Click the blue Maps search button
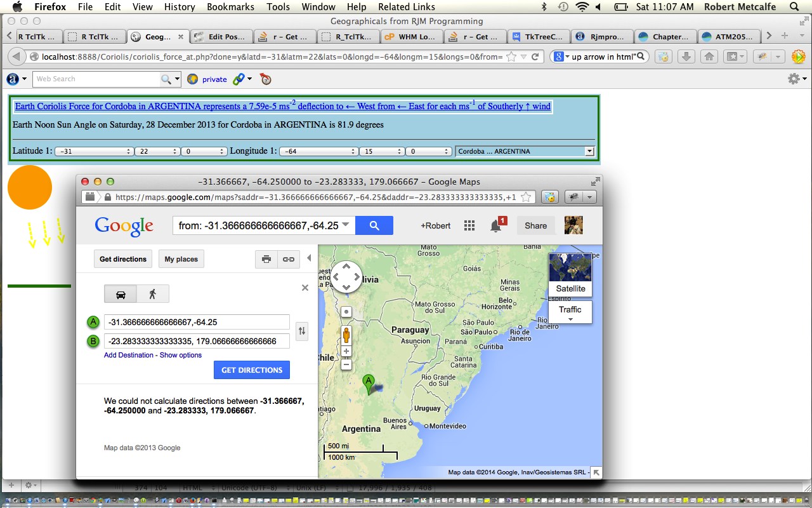This screenshot has height=508, width=812. tap(374, 225)
